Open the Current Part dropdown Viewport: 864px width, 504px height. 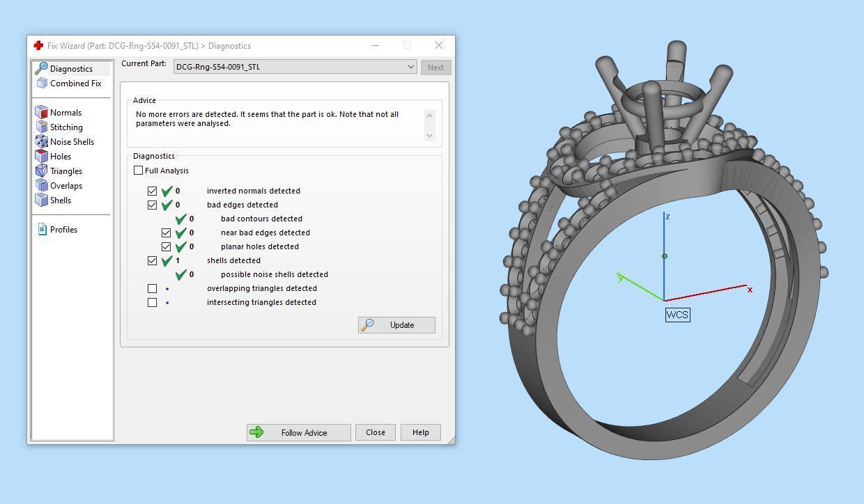[295, 67]
